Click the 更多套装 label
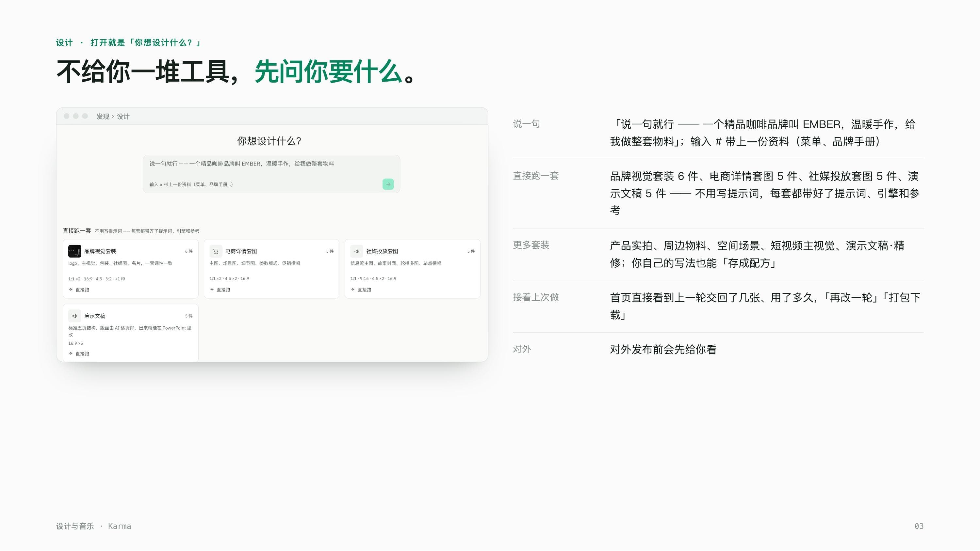Viewport: 980px width, 551px height. tap(531, 245)
